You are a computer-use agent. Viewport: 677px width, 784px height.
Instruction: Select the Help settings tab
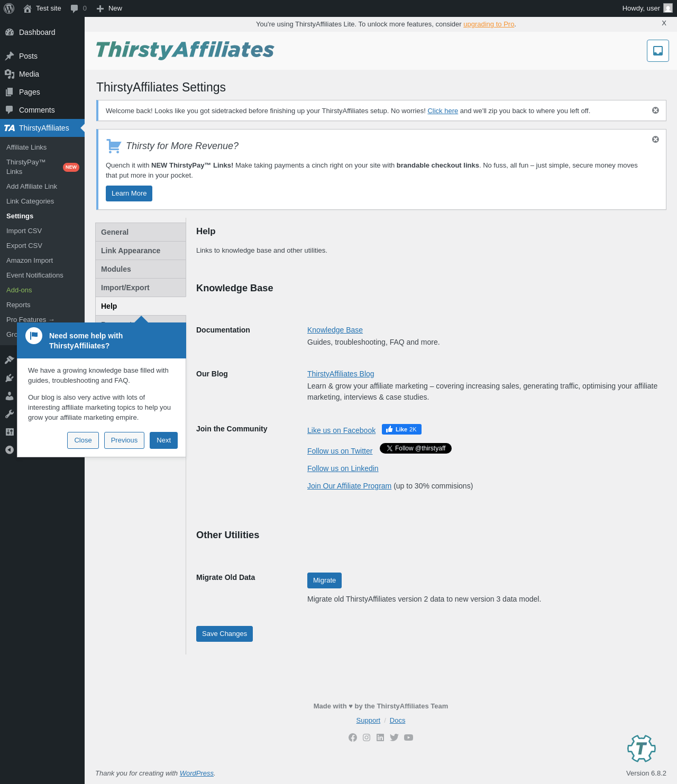coord(141,306)
